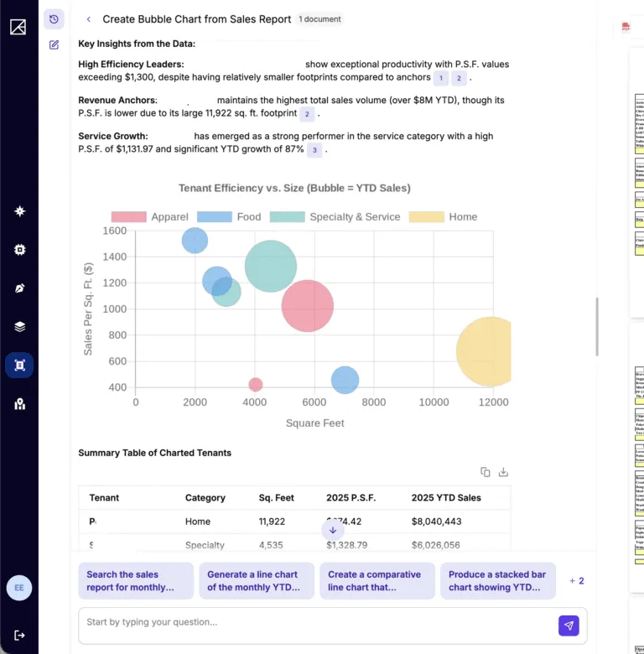Viewport: 644px width, 654px height.
Task: Open the location building icon in the sidebar
Action: pos(19,404)
